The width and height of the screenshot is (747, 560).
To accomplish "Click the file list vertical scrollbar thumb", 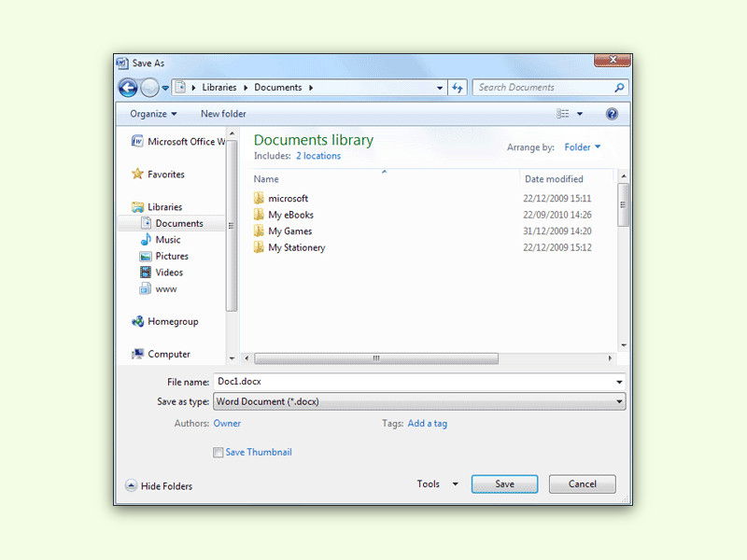I will coord(623,204).
